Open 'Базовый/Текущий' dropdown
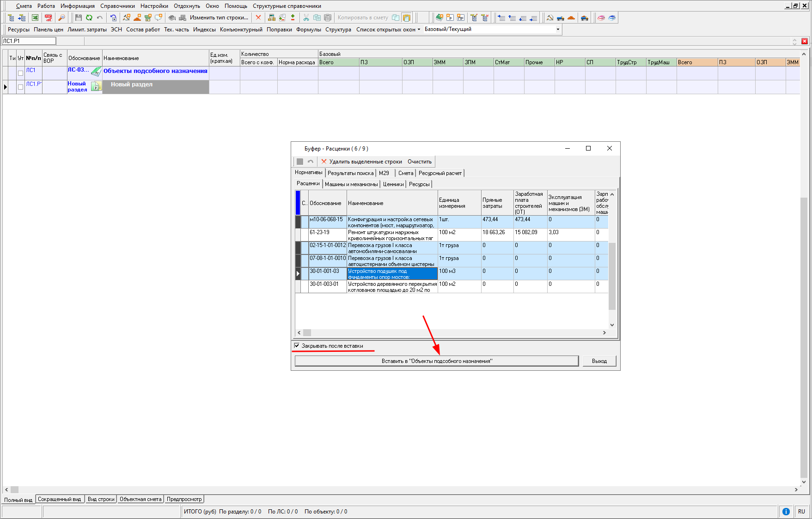The height and width of the screenshot is (519, 812). click(558, 29)
